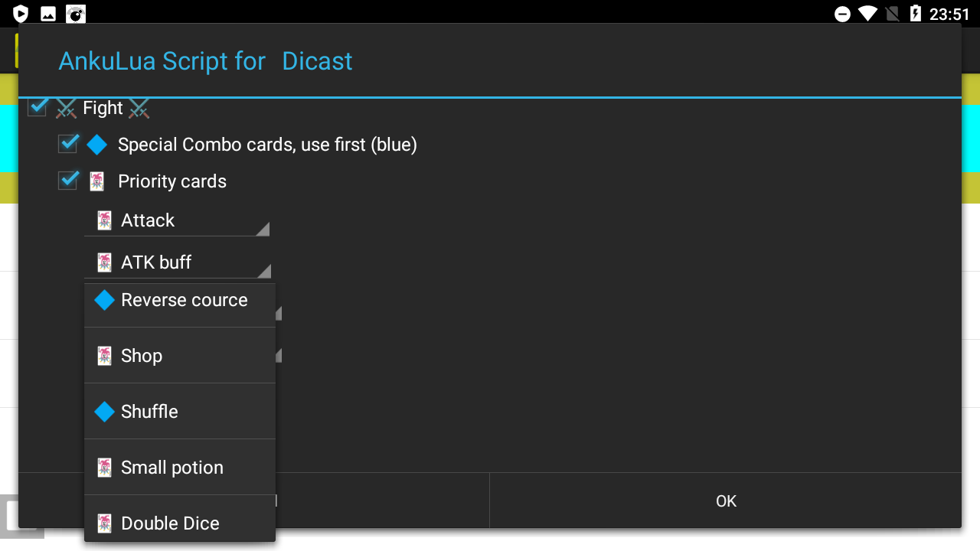Uncheck the Fight checkbox
980x551 pixels.
(38, 107)
